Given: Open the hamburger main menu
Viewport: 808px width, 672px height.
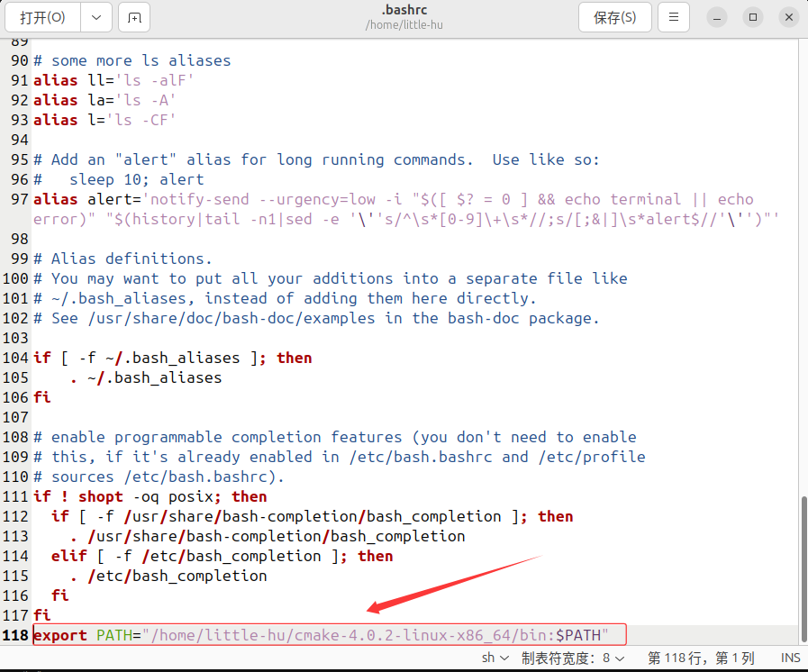Looking at the screenshot, I should click(673, 16).
